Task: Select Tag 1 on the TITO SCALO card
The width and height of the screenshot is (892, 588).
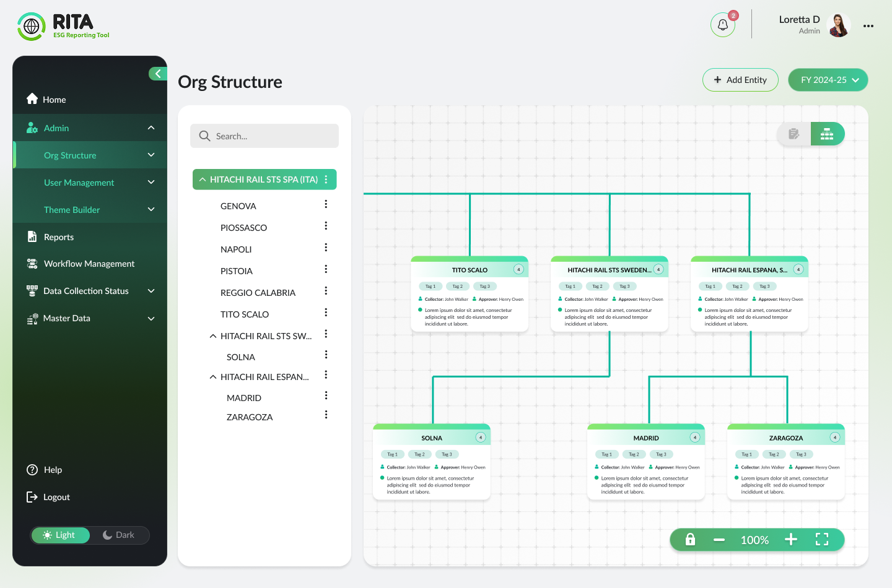Action: (430, 287)
